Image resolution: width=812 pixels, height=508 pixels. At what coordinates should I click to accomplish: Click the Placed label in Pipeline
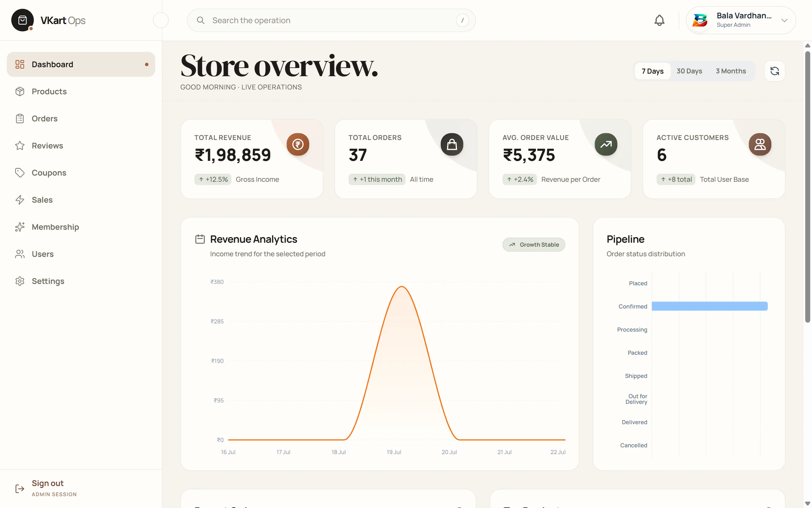click(x=638, y=283)
